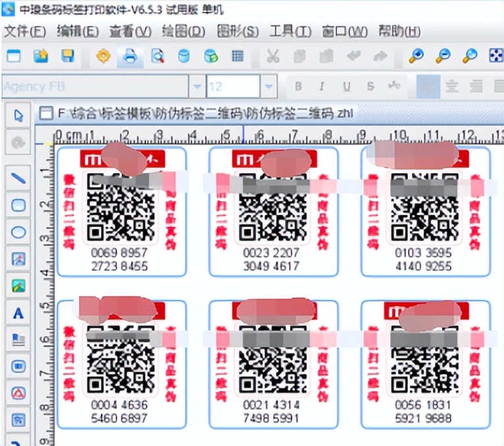Image resolution: width=504 pixels, height=446 pixels.
Task: Toggle Underline formatting button
Action: (x=347, y=86)
